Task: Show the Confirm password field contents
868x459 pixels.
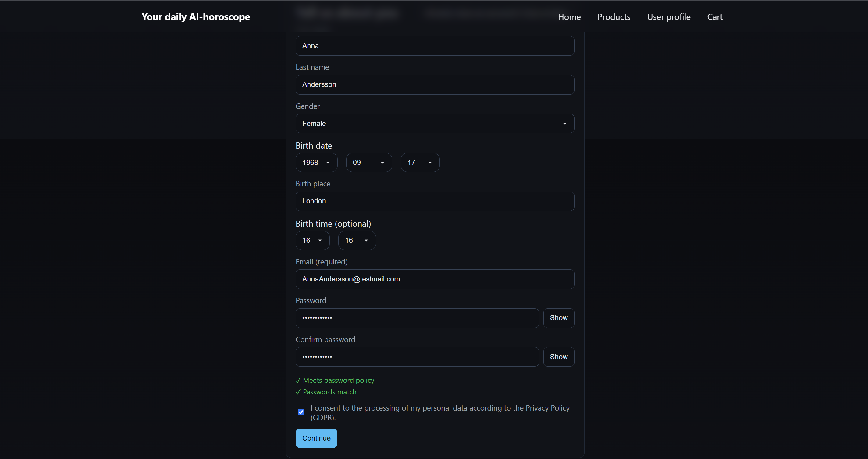Action: point(558,357)
